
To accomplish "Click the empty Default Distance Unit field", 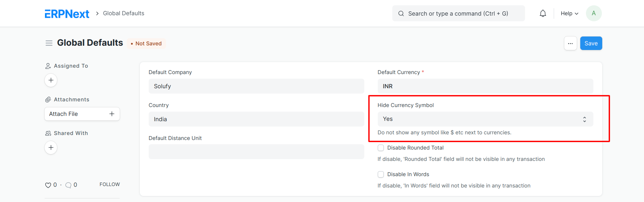I will tap(256, 152).
